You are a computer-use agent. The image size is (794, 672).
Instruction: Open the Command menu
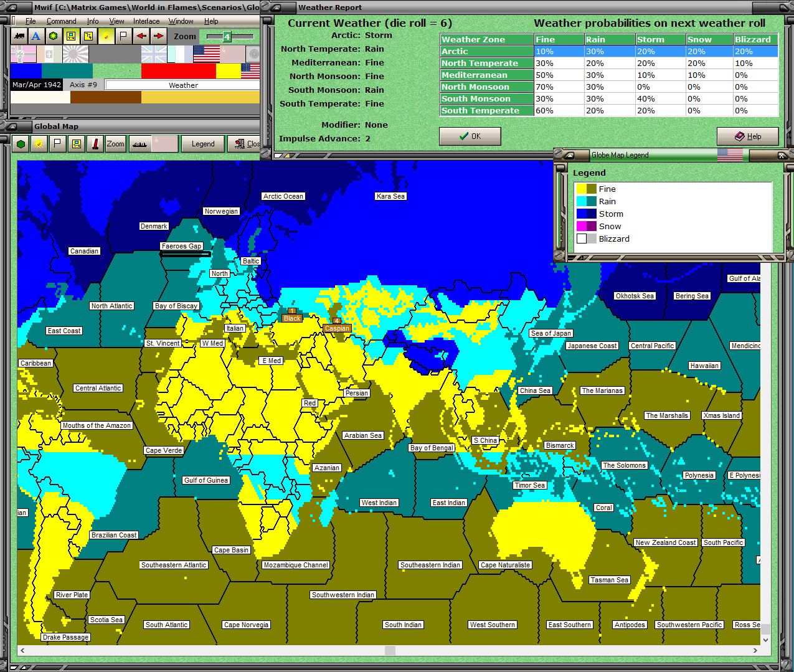[x=61, y=21]
